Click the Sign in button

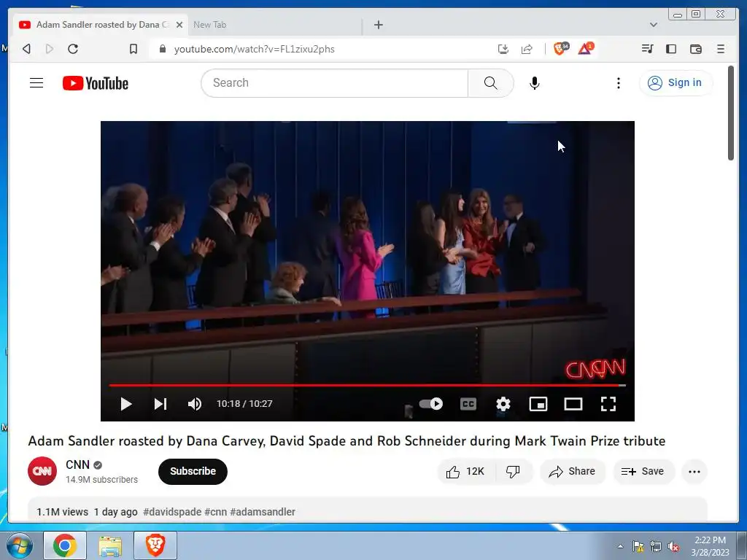pyautogui.click(x=676, y=83)
